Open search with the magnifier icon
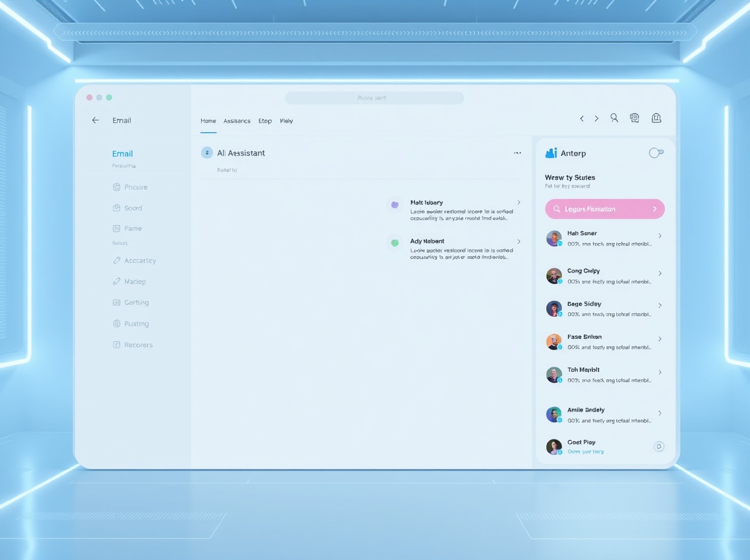 point(614,118)
